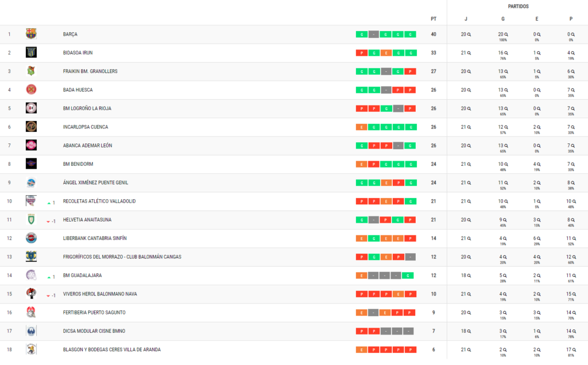Click the BM Logroño La Rioja logo
This screenshot has width=588, height=365.
31,108
